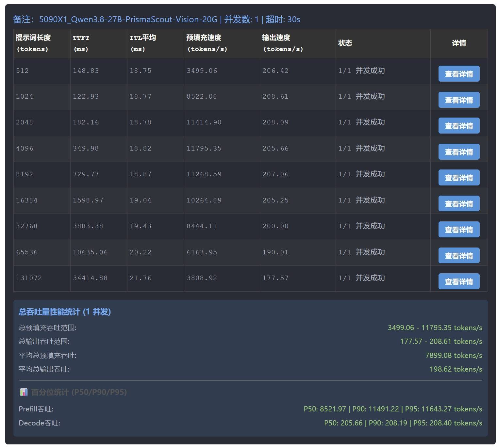
Task: Click 1/1 并发成功 status in 512 row
Action: tap(361, 71)
